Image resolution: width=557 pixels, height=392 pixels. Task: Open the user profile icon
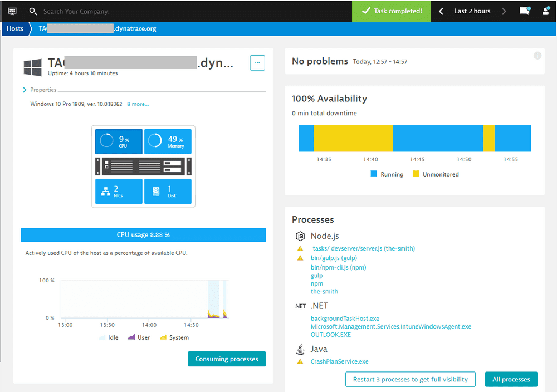pos(546,11)
